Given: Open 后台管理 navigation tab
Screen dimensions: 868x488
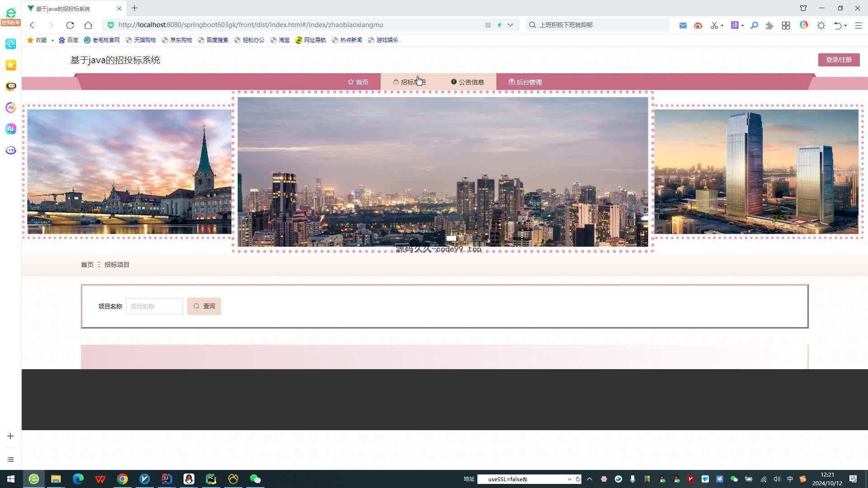Looking at the screenshot, I should coord(525,82).
